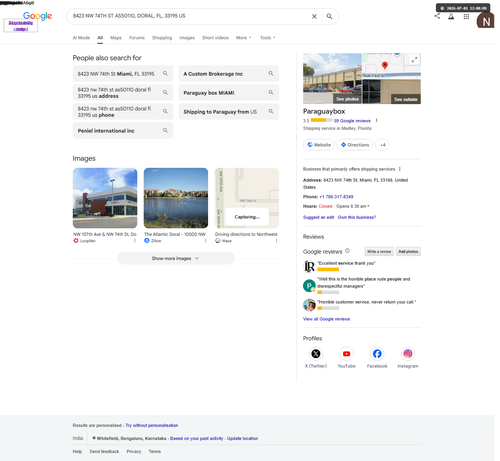Open the Terms footer link
The image size is (500, 461).
click(155, 451)
